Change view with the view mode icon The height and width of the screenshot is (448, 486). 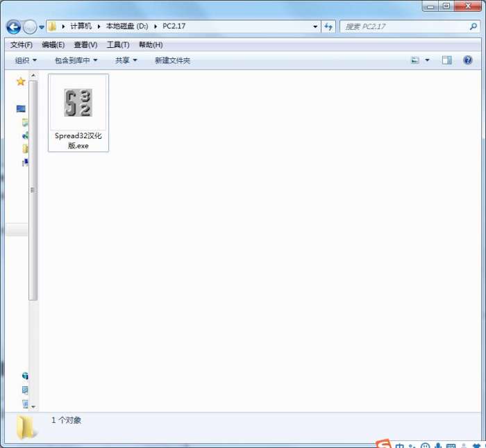point(415,60)
